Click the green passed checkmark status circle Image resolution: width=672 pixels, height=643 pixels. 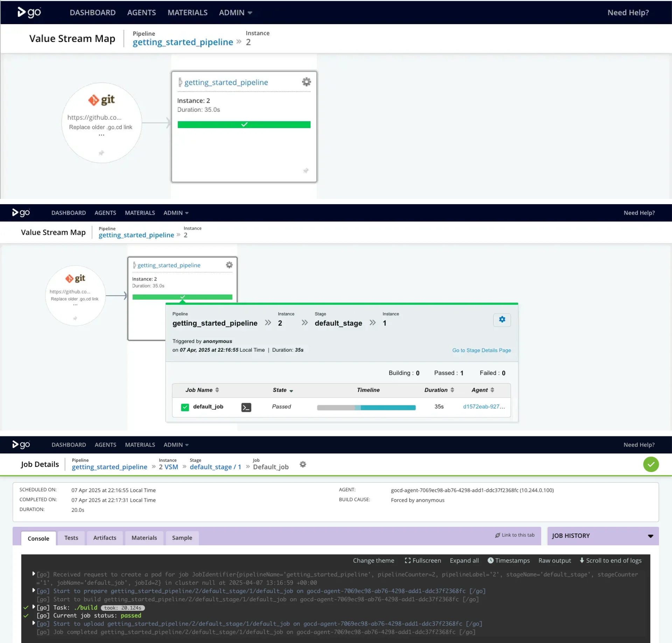coord(650,464)
